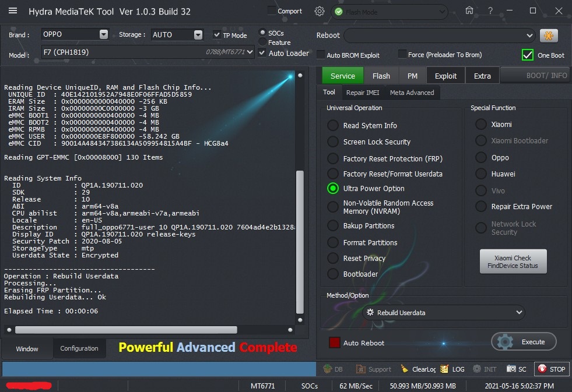Click the home icon in title bar
The width and height of the screenshot is (572, 392).
pos(469,10)
